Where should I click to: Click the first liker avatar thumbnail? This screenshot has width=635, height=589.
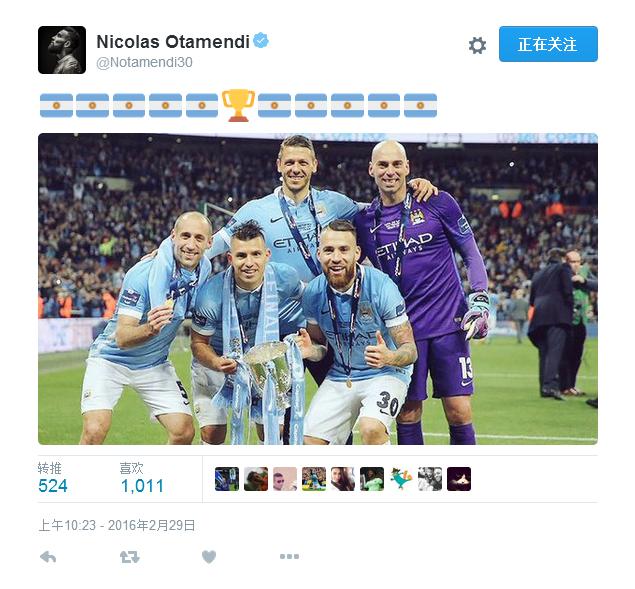point(227,479)
